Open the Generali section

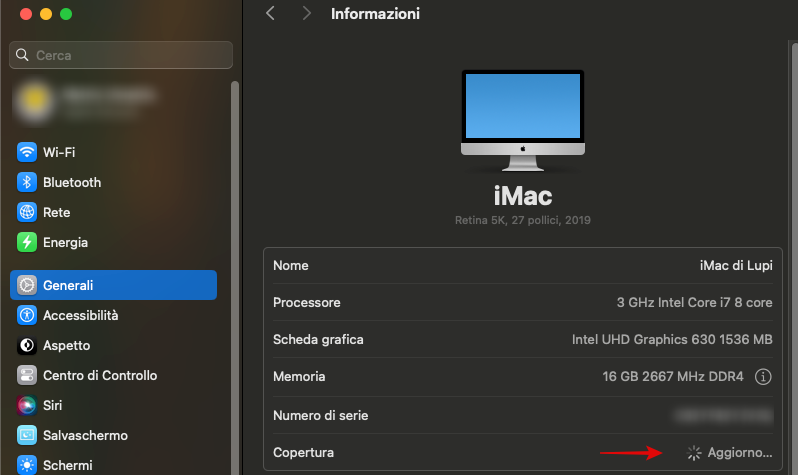(x=113, y=285)
